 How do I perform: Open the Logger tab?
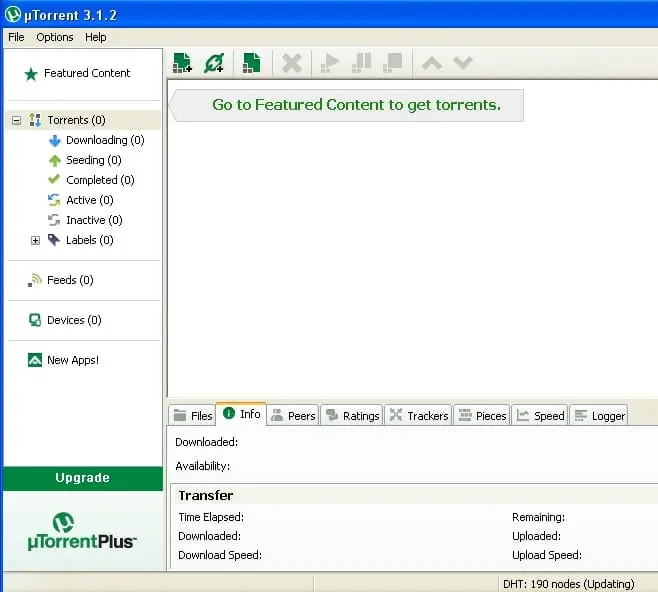click(x=599, y=415)
